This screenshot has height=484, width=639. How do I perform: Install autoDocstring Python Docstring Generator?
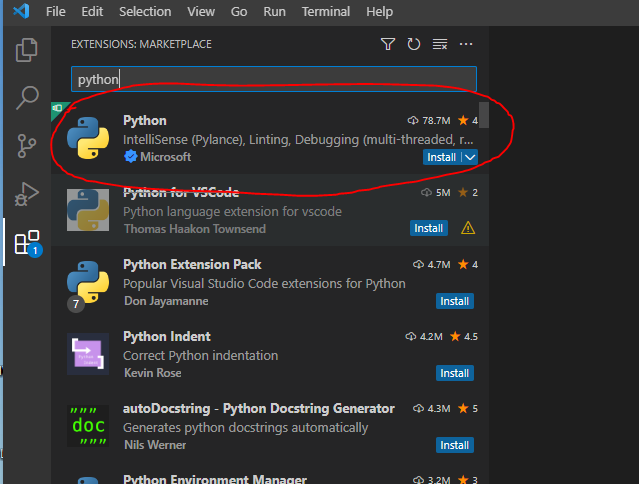click(455, 445)
